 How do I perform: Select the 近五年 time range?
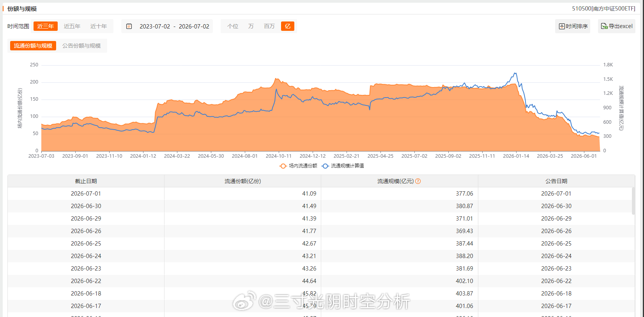72,26
